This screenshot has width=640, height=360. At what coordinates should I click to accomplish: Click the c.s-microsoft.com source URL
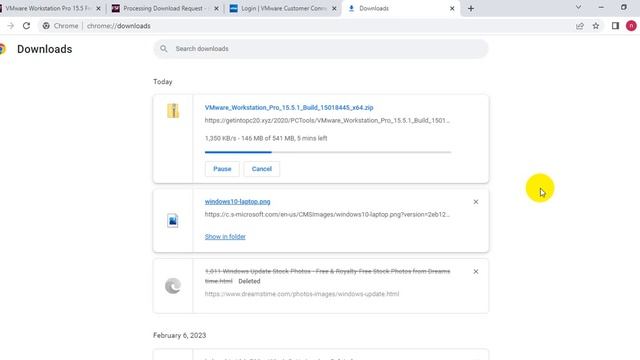327,214
